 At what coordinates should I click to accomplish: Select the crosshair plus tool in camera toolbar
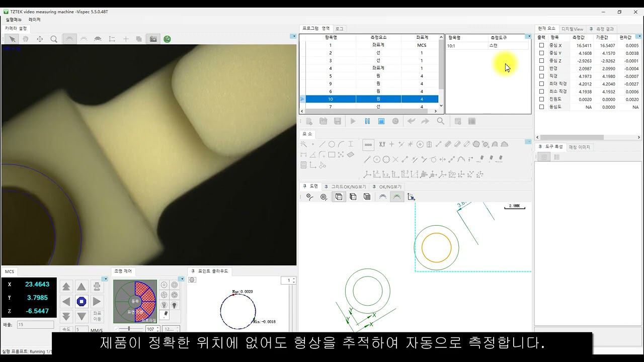click(x=126, y=39)
